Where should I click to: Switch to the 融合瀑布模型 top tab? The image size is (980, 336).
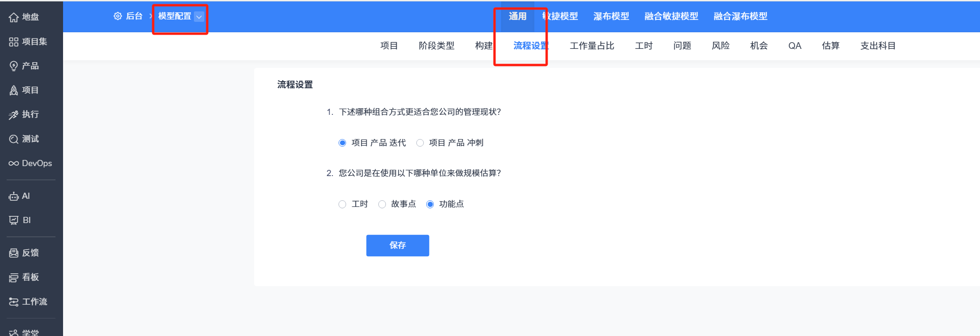click(741, 16)
